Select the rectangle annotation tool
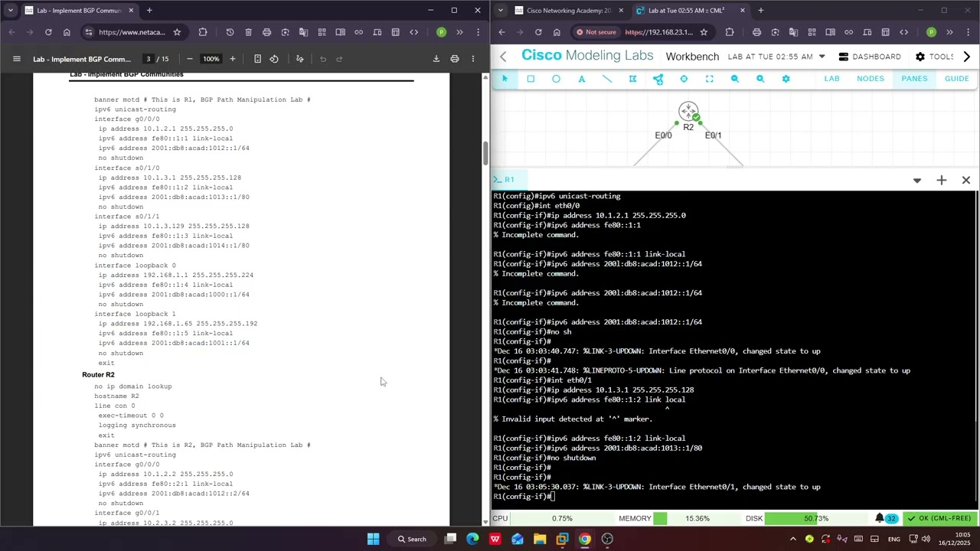The image size is (980, 551). click(x=531, y=79)
